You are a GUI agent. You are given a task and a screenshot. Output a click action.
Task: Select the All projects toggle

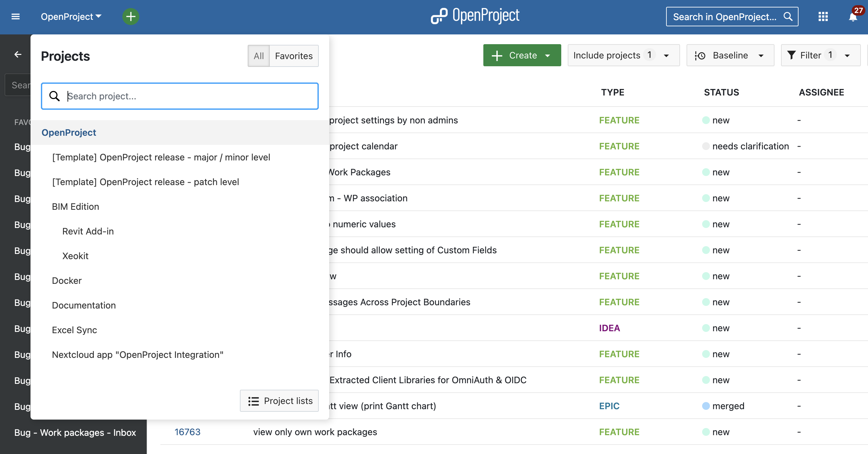pyautogui.click(x=258, y=56)
